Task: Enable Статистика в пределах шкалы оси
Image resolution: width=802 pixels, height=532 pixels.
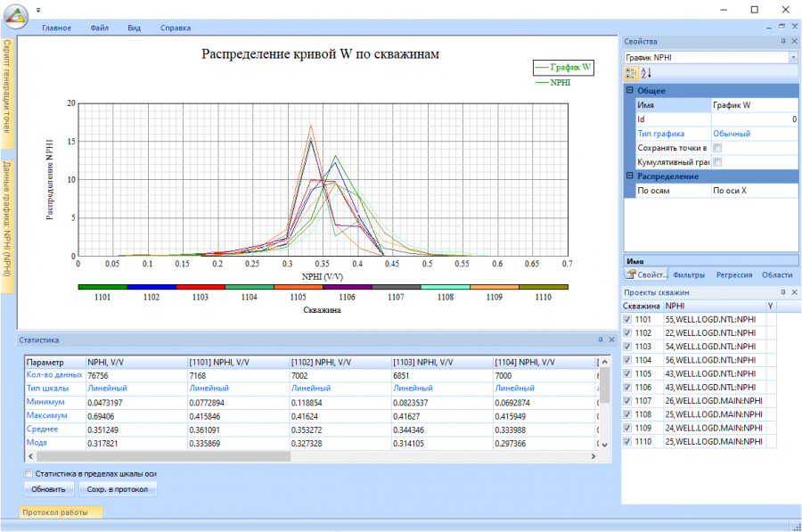Action: pyautogui.click(x=29, y=474)
